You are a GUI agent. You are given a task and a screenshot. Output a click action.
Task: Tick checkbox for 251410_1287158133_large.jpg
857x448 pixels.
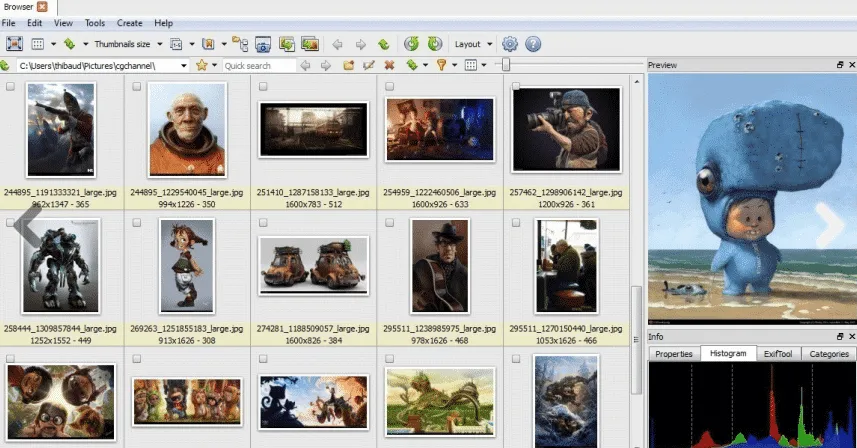click(263, 86)
